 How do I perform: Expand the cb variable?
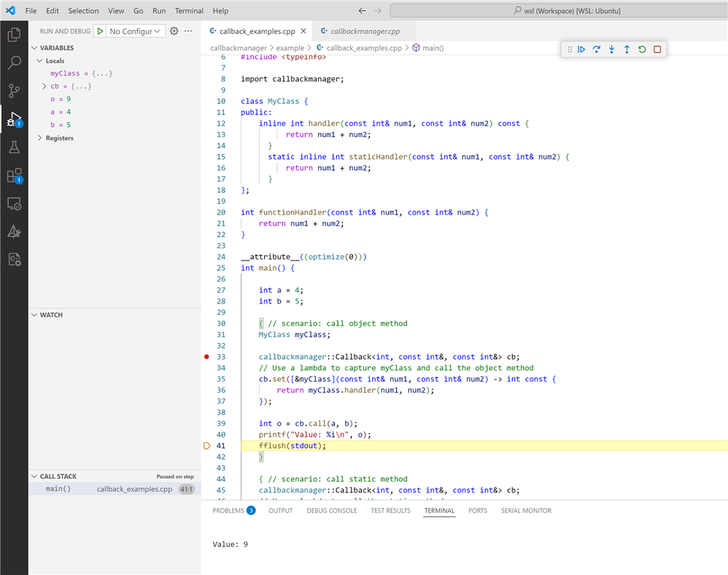click(44, 87)
